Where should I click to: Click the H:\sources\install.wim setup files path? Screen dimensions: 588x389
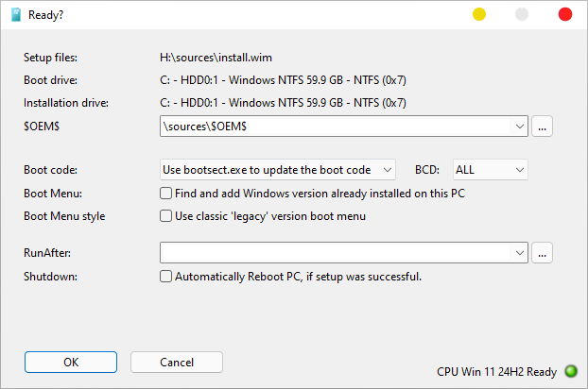point(220,58)
